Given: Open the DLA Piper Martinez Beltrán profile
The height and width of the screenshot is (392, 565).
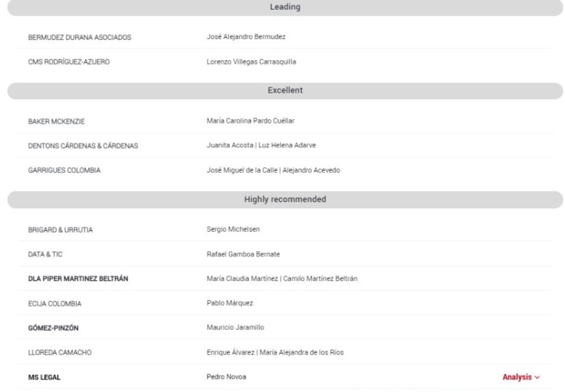Looking at the screenshot, I should [x=79, y=279].
